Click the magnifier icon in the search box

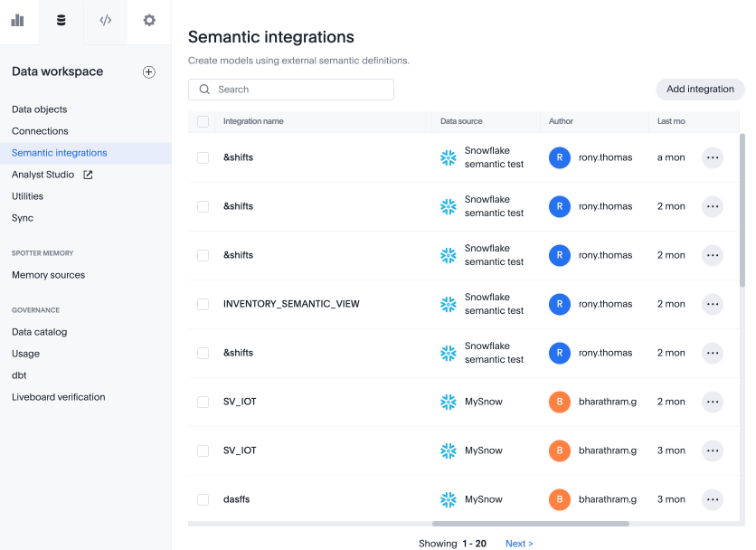(x=204, y=90)
